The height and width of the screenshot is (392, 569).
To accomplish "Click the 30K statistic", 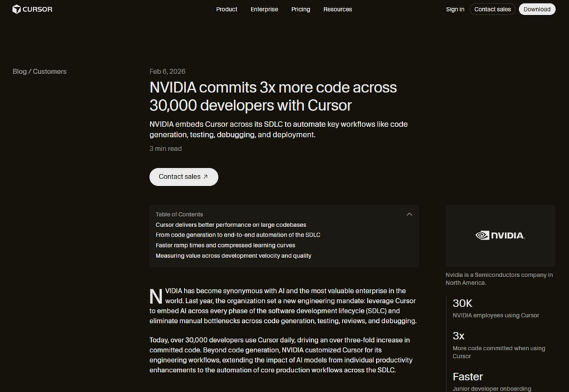I will (462, 303).
